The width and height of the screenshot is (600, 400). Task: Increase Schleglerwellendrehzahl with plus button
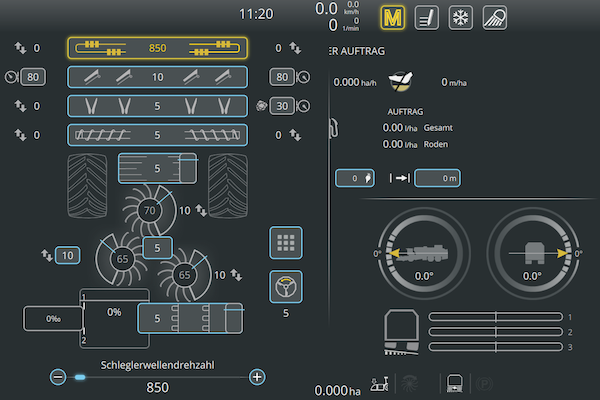click(x=257, y=377)
